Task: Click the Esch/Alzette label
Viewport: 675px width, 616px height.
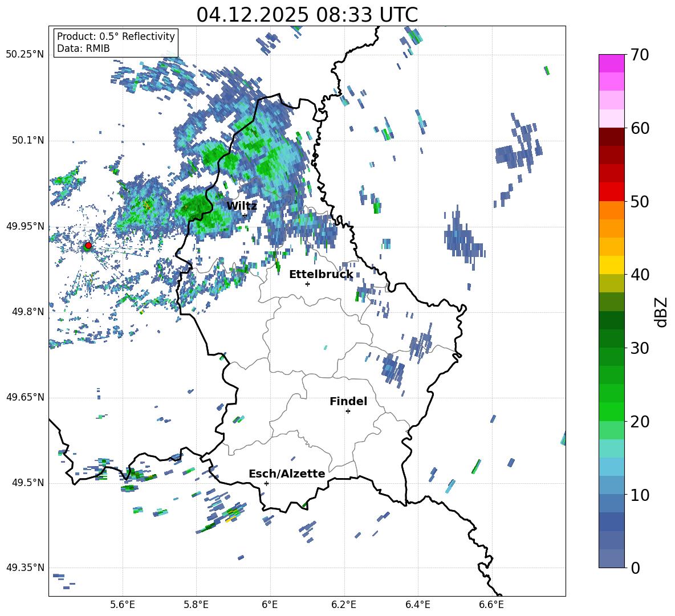Action: [287, 474]
